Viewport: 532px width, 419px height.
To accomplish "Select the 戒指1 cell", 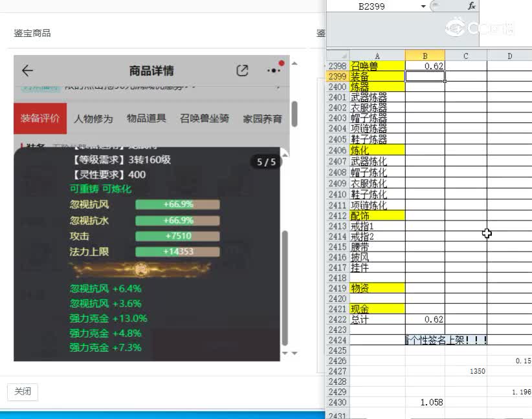I will pos(377,226).
